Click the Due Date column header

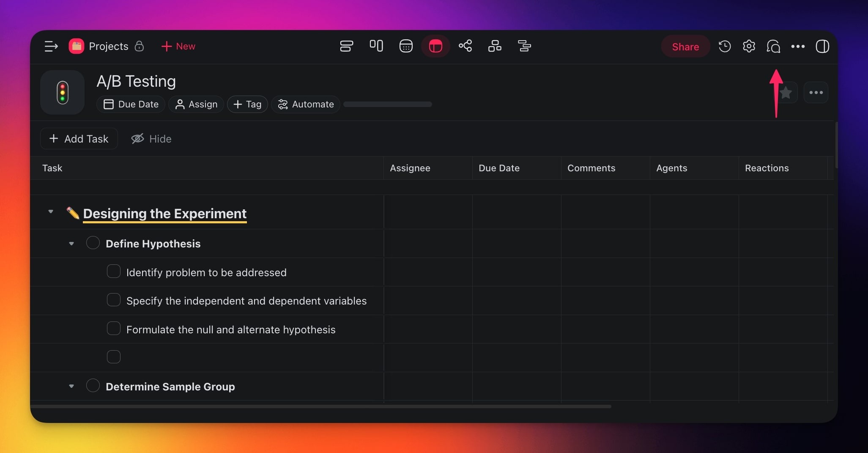(x=499, y=168)
